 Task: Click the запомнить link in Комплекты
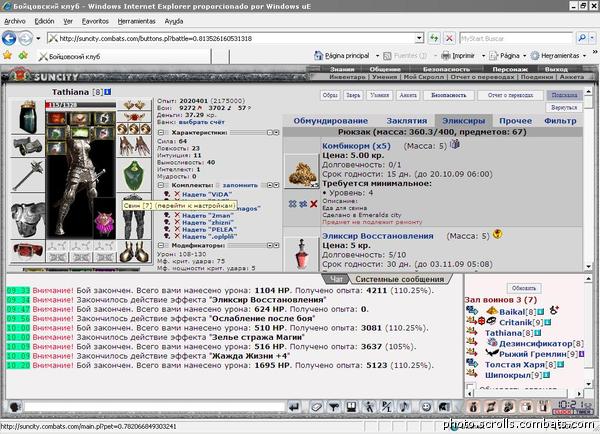point(240,185)
